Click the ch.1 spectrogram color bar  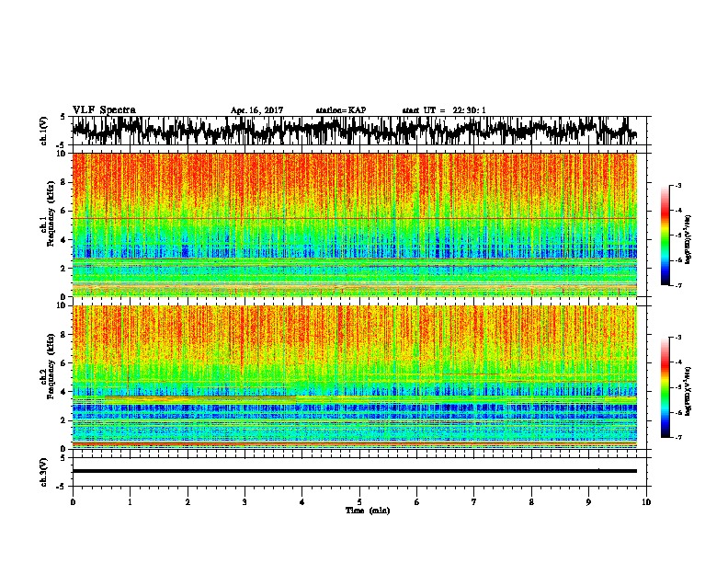[x=665, y=236]
